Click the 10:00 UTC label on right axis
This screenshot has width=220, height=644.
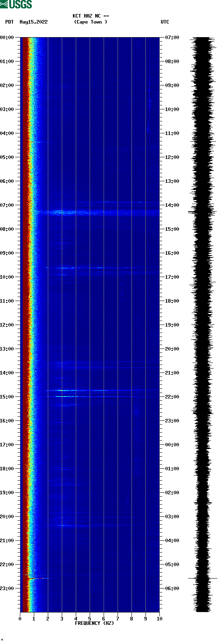pos(172,109)
